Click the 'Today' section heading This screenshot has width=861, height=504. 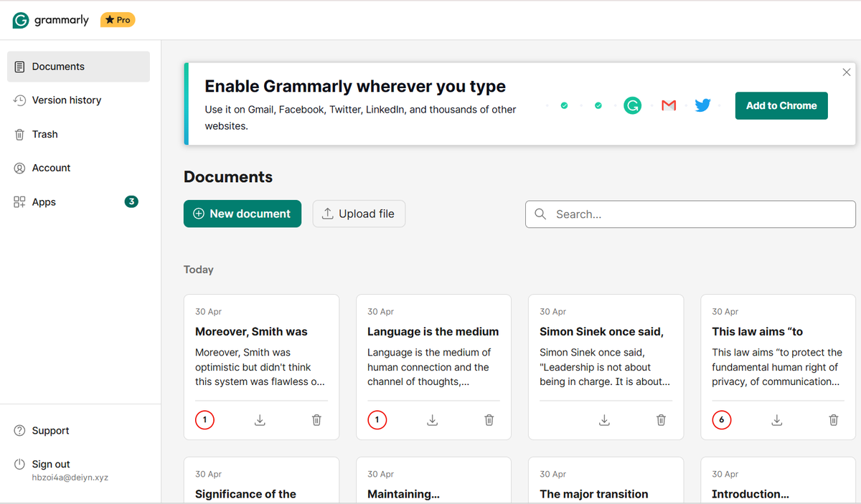199,270
